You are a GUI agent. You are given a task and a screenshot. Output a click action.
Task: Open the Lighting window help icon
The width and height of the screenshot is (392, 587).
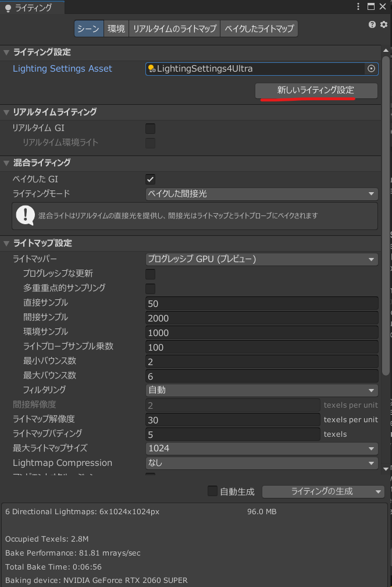(372, 24)
